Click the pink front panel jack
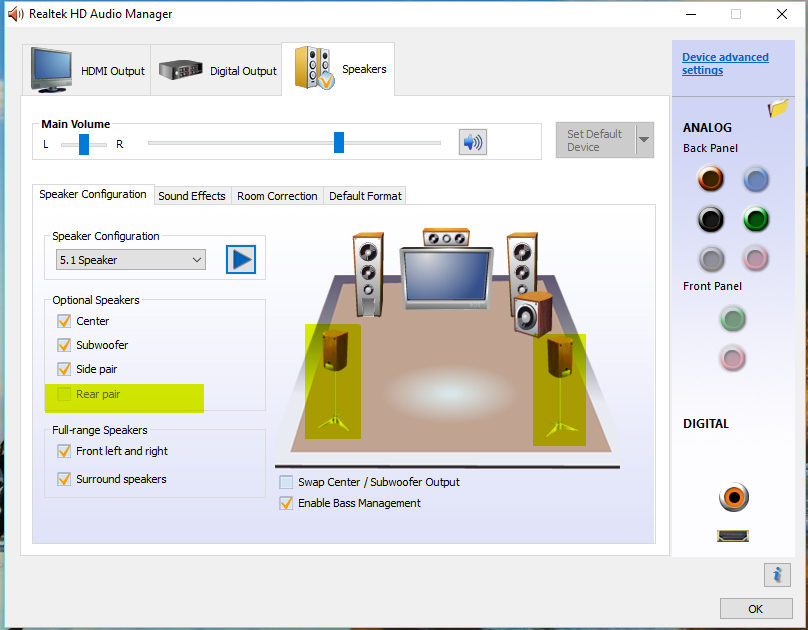The image size is (808, 630). (x=732, y=358)
